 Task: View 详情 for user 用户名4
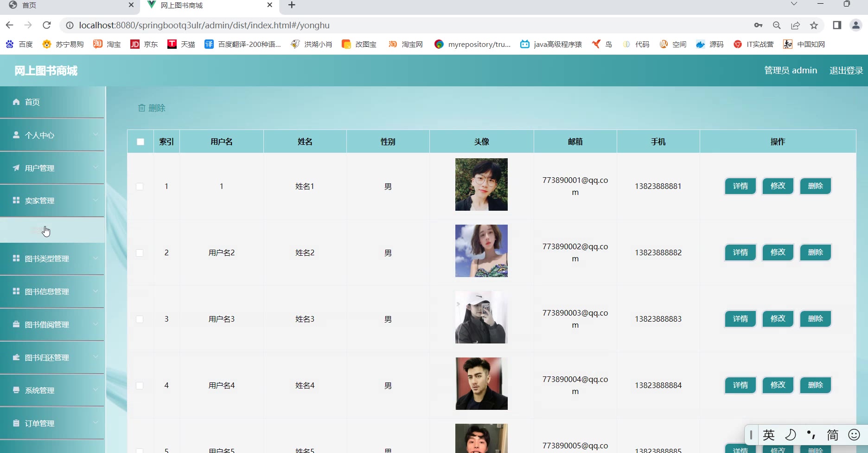(x=740, y=385)
